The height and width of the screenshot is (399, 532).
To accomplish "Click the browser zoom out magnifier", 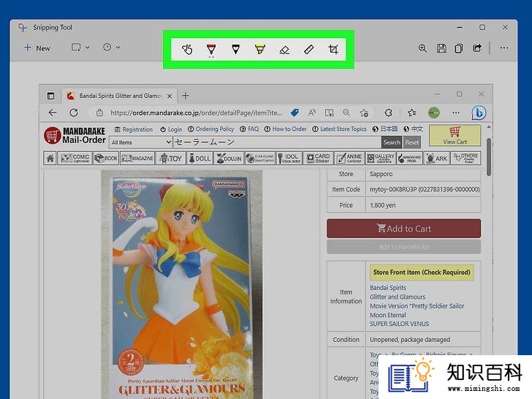I will pos(346,113).
